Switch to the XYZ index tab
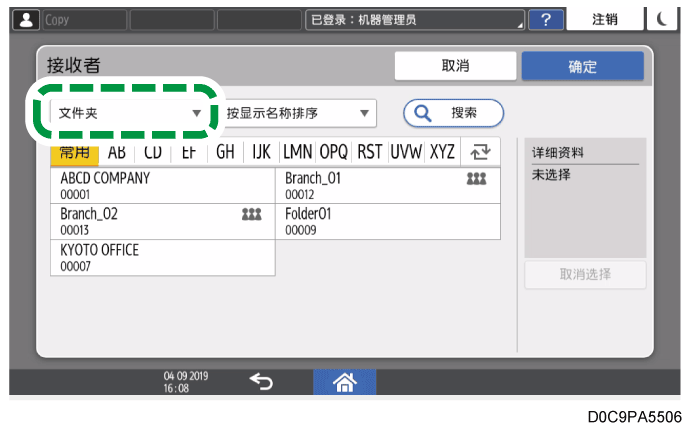Viewport: 691px width, 427px height. pyautogui.click(x=441, y=152)
